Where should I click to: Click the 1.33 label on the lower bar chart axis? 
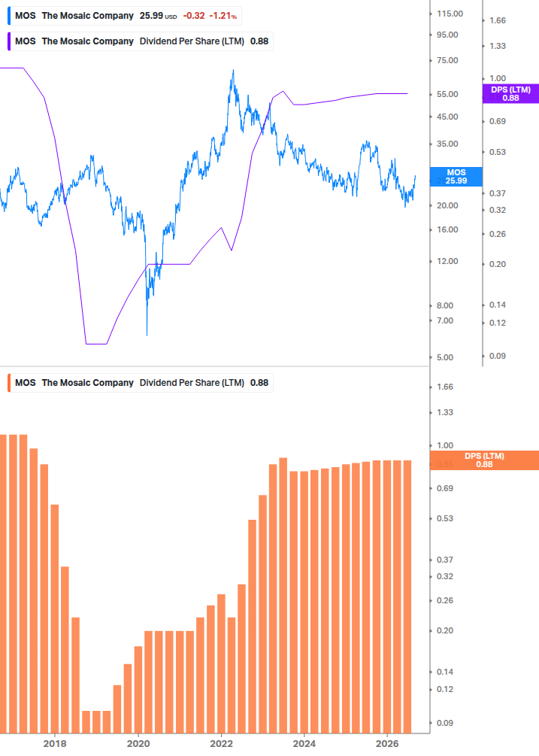(x=445, y=412)
